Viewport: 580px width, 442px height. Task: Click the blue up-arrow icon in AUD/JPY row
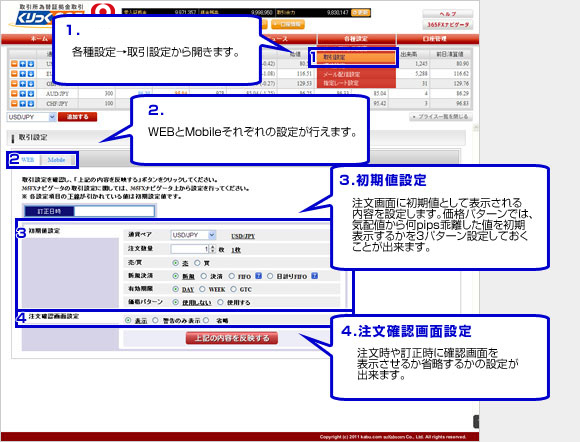(23, 94)
